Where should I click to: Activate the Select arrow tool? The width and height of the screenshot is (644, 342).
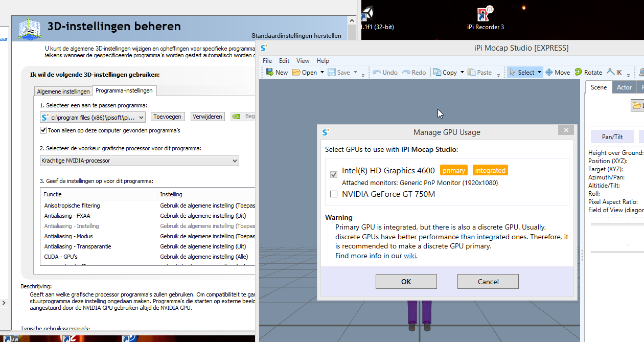pos(521,72)
